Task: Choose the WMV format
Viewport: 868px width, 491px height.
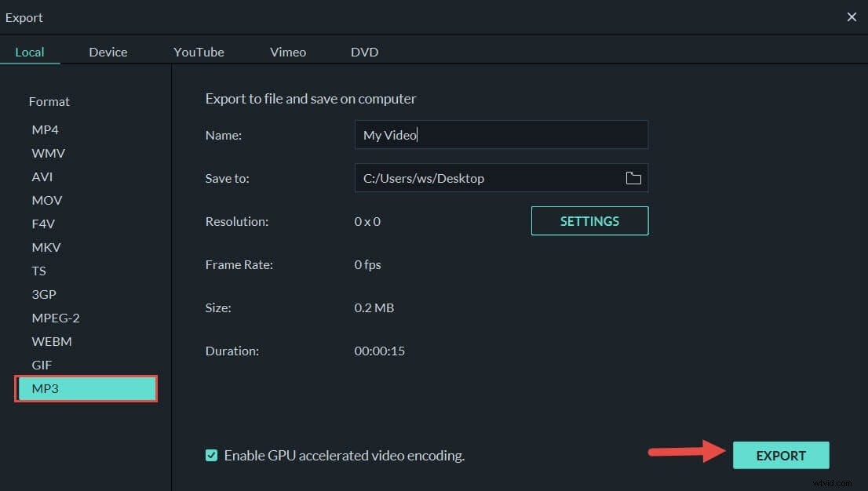Action: click(48, 153)
